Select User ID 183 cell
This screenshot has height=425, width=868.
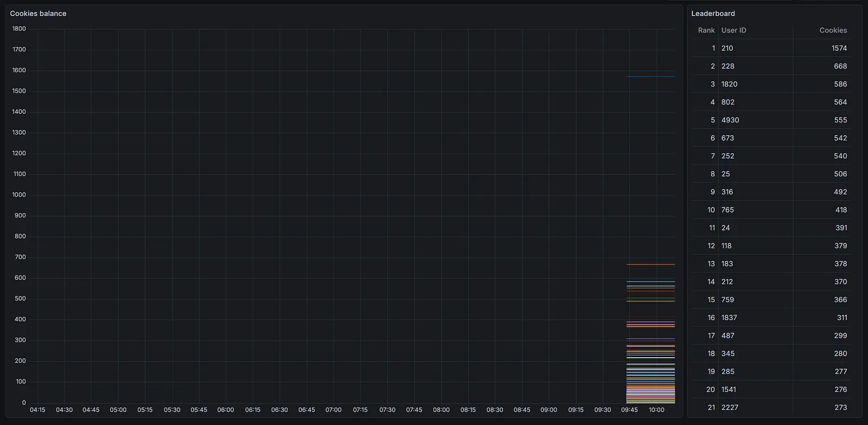point(755,263)
